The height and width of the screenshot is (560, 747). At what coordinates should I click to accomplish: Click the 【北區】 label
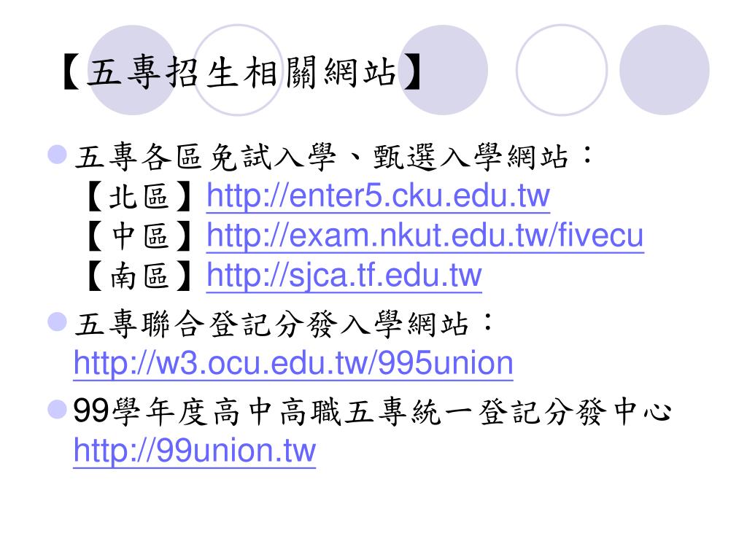pos(139,196)
